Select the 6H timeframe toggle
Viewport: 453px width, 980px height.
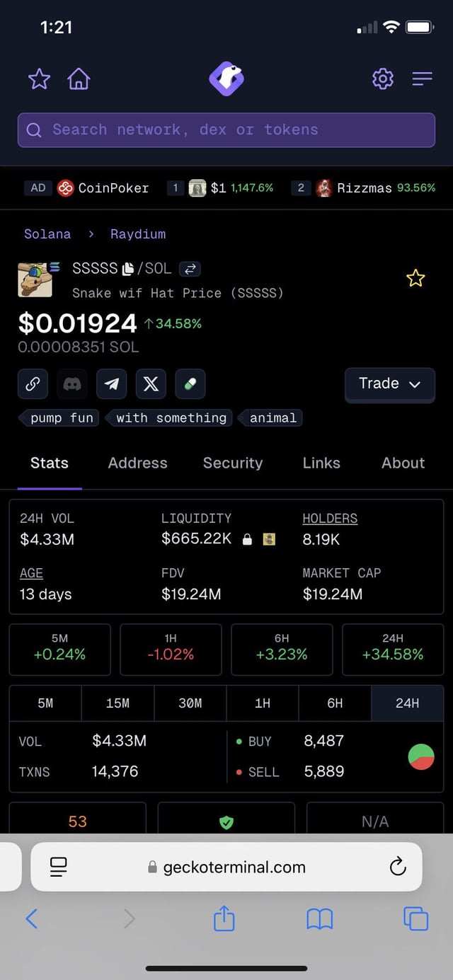[335, 703]
